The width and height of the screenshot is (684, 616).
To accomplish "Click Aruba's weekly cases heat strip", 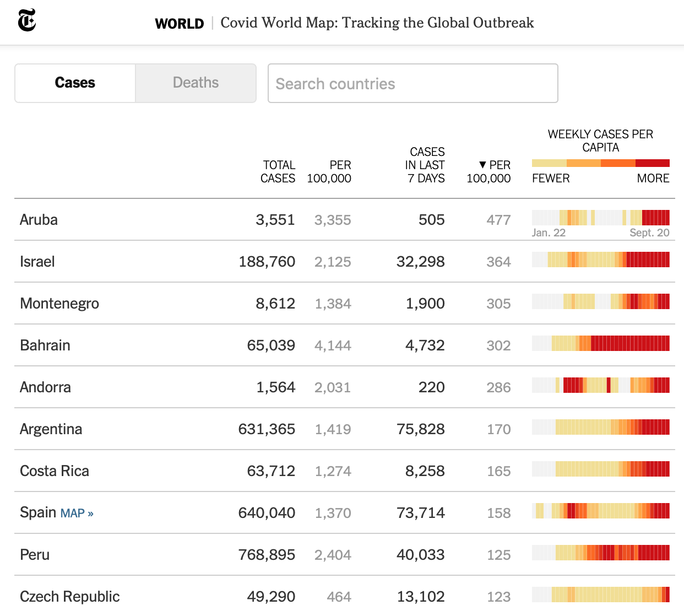I will 600,218.
